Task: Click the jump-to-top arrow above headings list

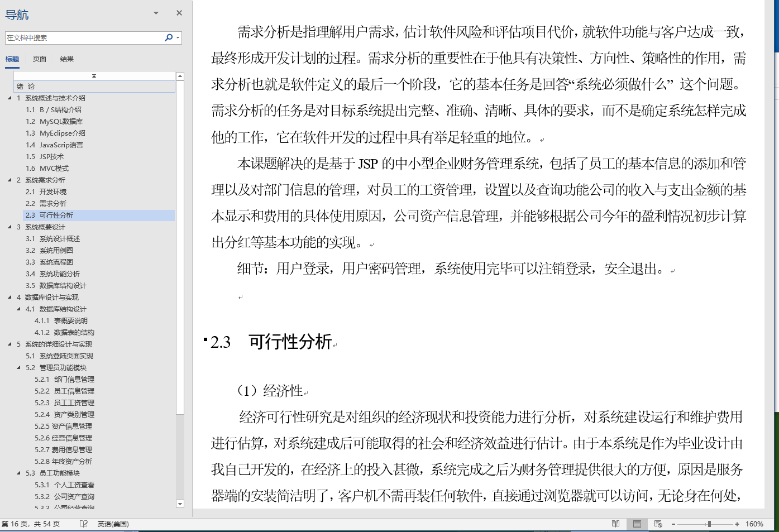Action: coord(94,75)
